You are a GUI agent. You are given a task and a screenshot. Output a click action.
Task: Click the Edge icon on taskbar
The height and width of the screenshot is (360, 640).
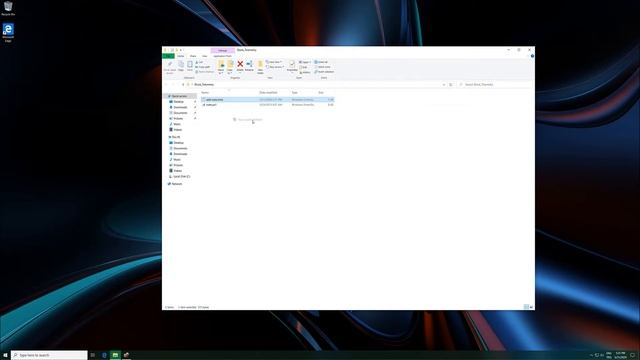coord(104,355)
